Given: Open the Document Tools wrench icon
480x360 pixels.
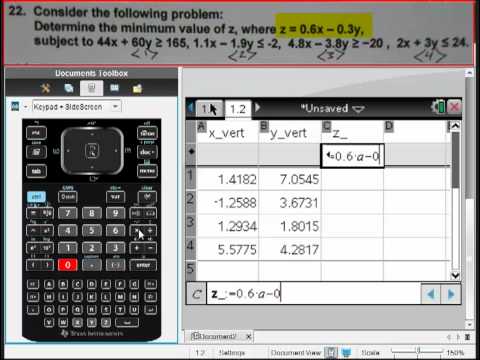Looking at the screenshot, I should point(46,88).
